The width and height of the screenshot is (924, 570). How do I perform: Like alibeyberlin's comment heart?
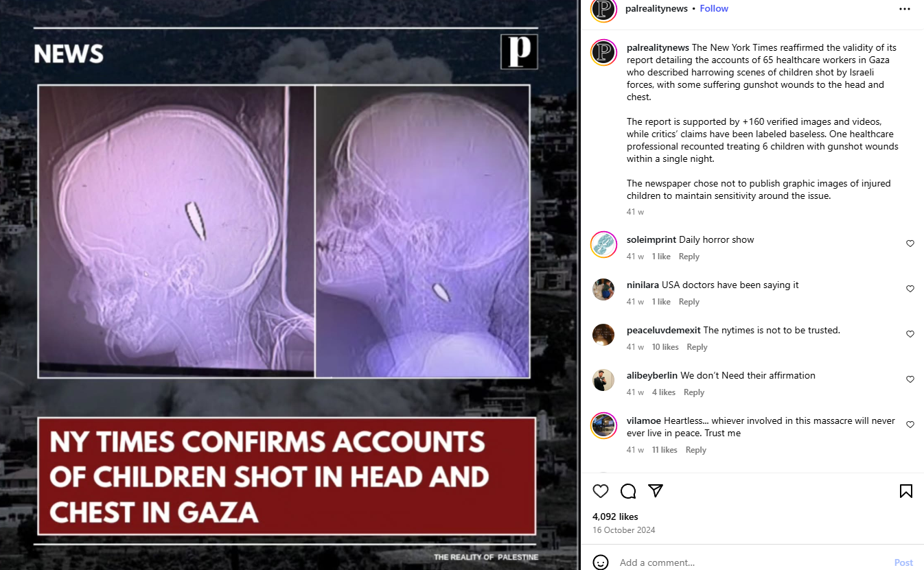point(910,379)
